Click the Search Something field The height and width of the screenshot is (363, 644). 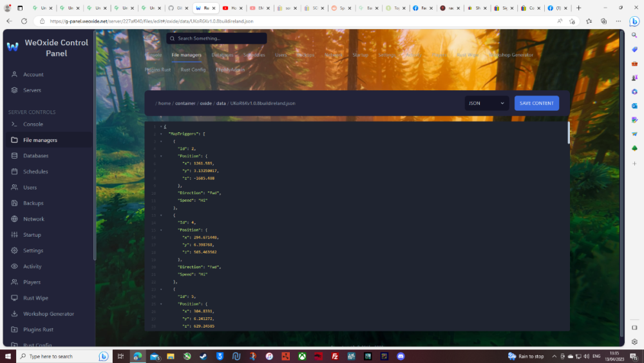tap(216, 38)
